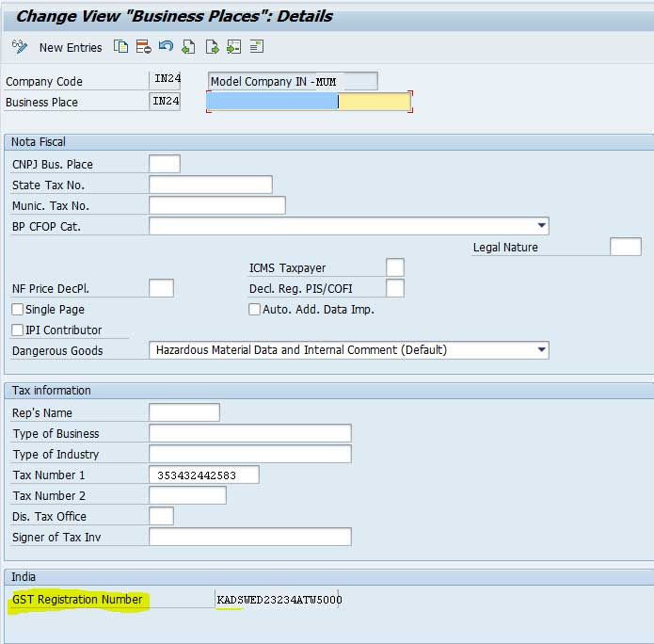The height and width of the screenshot is (644, 654).
Task: Click the Other Entry icon
Action: click(x=234, y=47)
